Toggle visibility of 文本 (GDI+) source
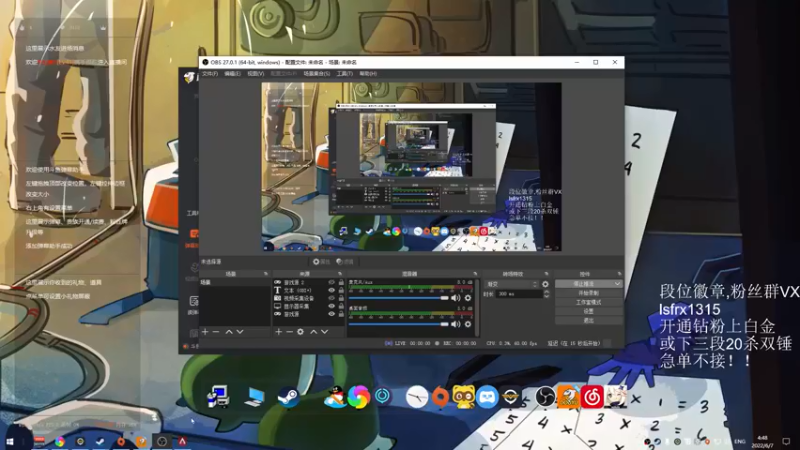Viewport: 800px width, 450px height. click(x=332, y=290)
